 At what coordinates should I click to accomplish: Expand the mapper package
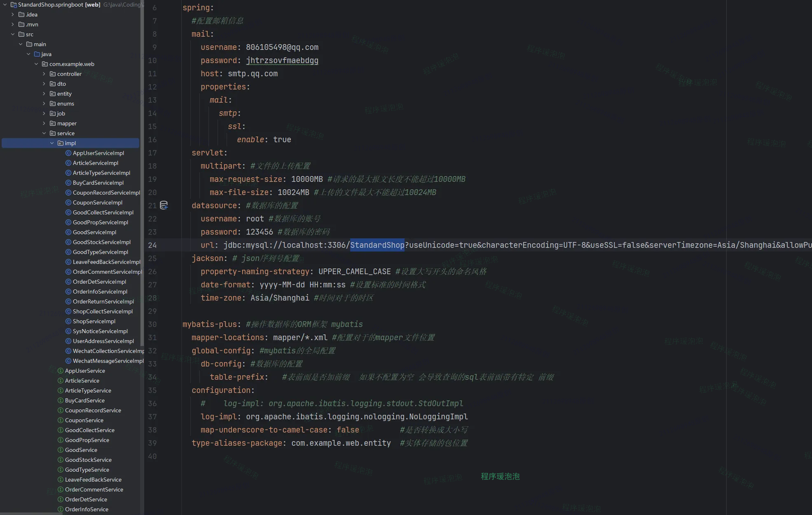[44, 123]
